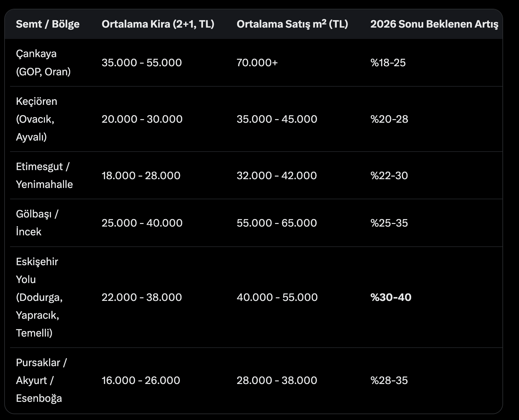Click the Etimesgut / Yenimahalle cell

pyautogui.click(x=44, y=175)
